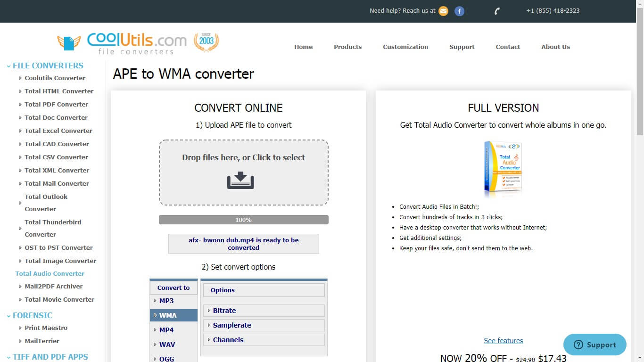Open the About Us page
Screen dimensions: 644x362
556,47
